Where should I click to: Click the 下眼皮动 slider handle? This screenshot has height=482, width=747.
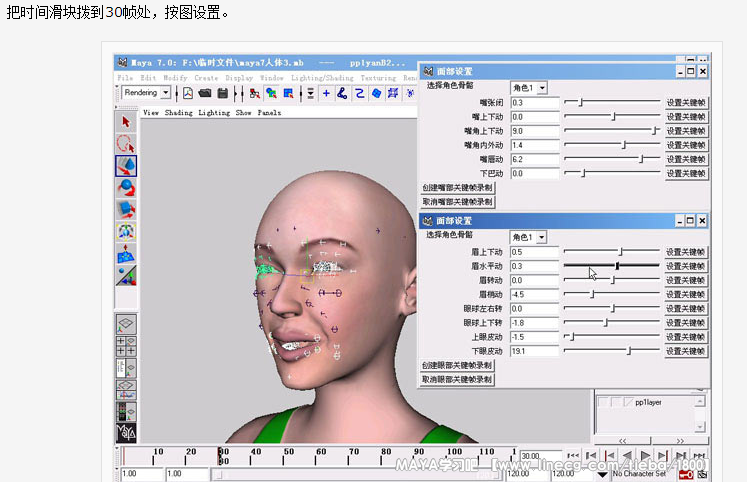pyautogui.click(x=629, y=351)
